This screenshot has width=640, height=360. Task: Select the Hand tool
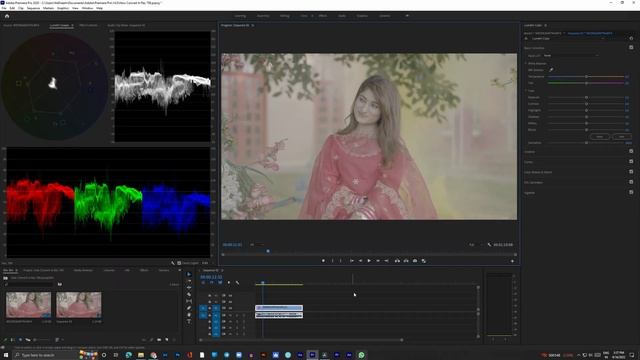coord(189,315)
